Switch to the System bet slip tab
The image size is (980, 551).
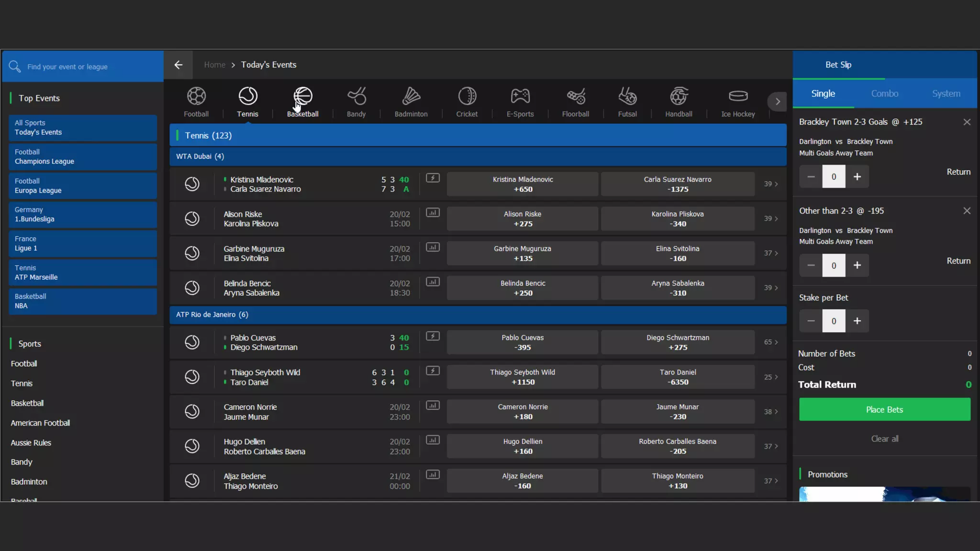point(946,94)
